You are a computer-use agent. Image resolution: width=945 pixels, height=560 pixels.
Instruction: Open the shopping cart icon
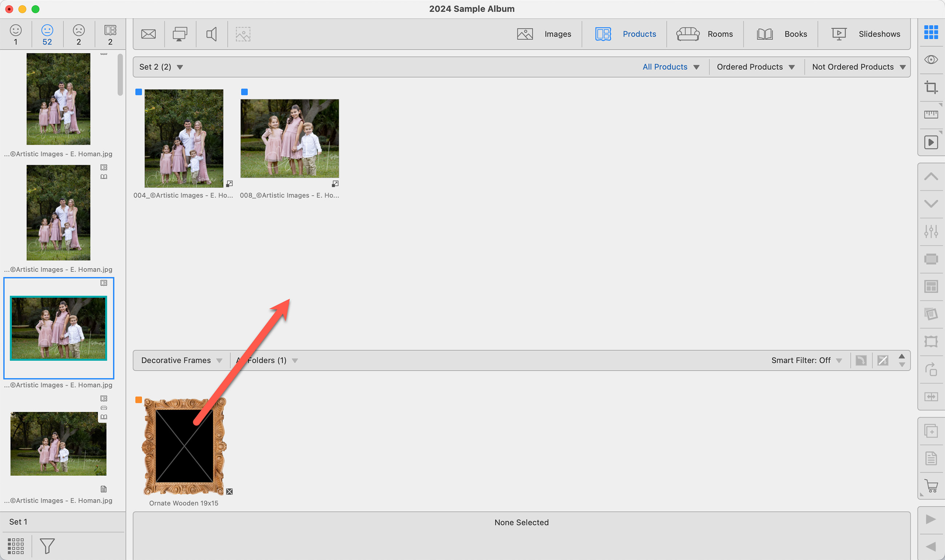(932, 486)
